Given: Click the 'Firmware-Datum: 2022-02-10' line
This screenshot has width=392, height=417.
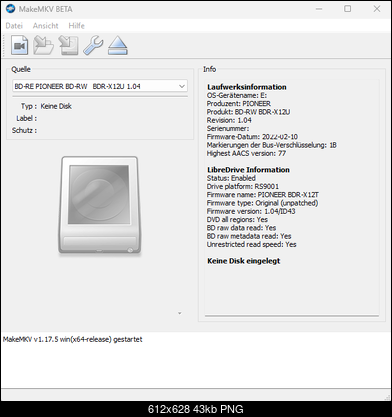Looking at the screenshot, I should 252,137.
